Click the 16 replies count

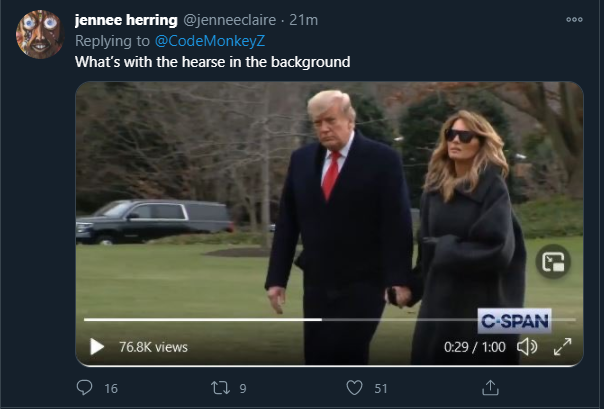tap(111, 388)
